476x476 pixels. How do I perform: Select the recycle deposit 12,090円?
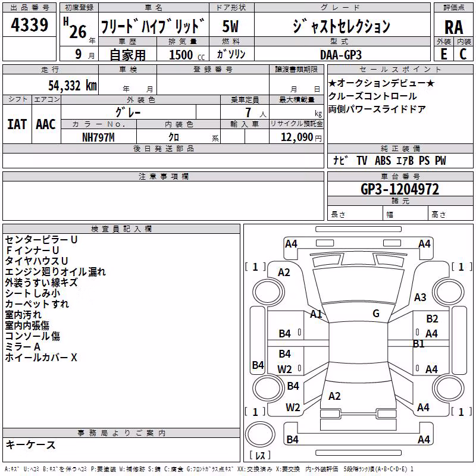[301, 137]
